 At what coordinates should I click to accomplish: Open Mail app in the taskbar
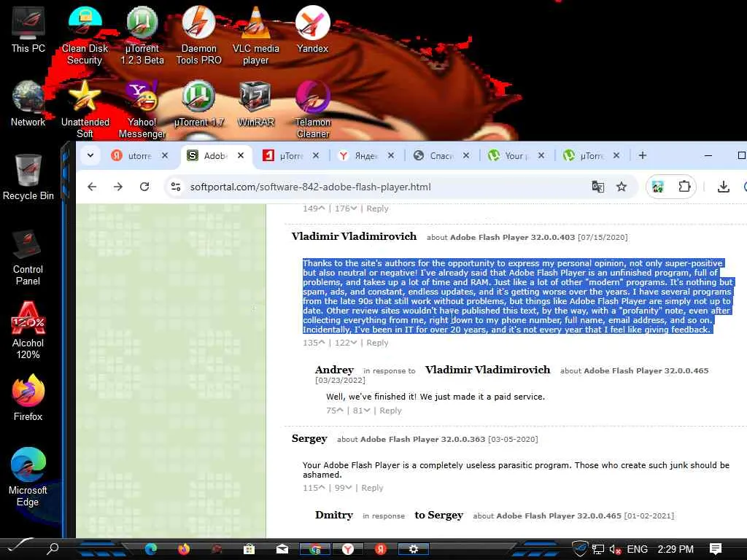click(282, 549)
